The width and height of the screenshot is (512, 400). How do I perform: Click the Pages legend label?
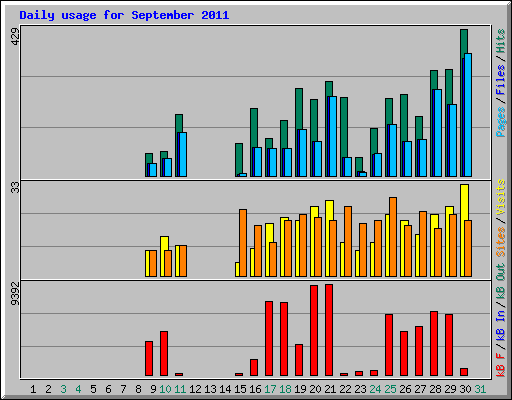coord(501,122)
